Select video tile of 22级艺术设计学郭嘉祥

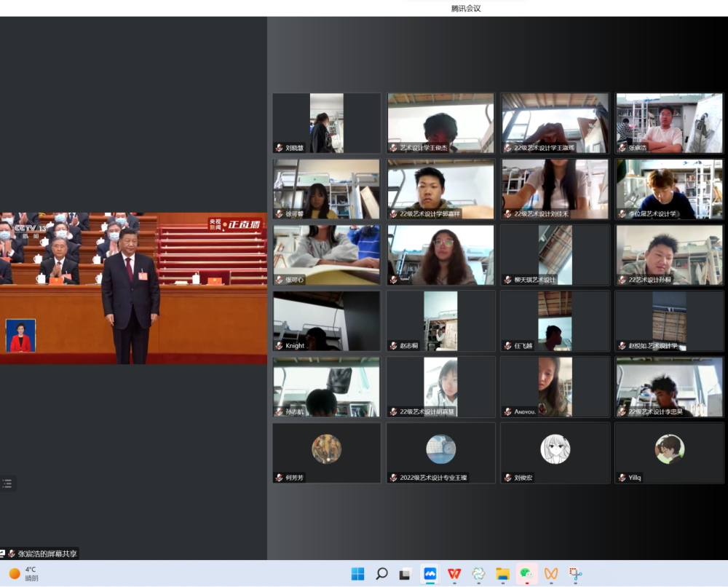[440, 189]
